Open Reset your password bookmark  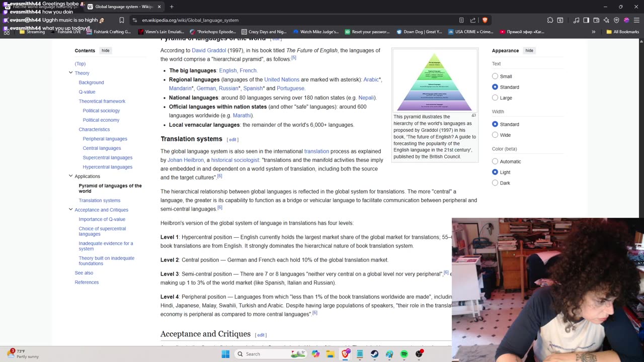(367, 32)
